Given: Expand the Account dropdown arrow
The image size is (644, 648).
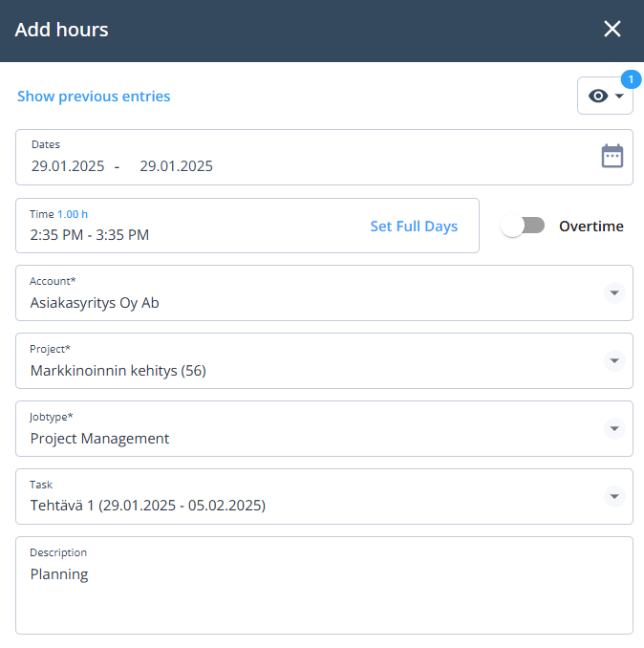Looking at the screenshot, I should [614, 293].
